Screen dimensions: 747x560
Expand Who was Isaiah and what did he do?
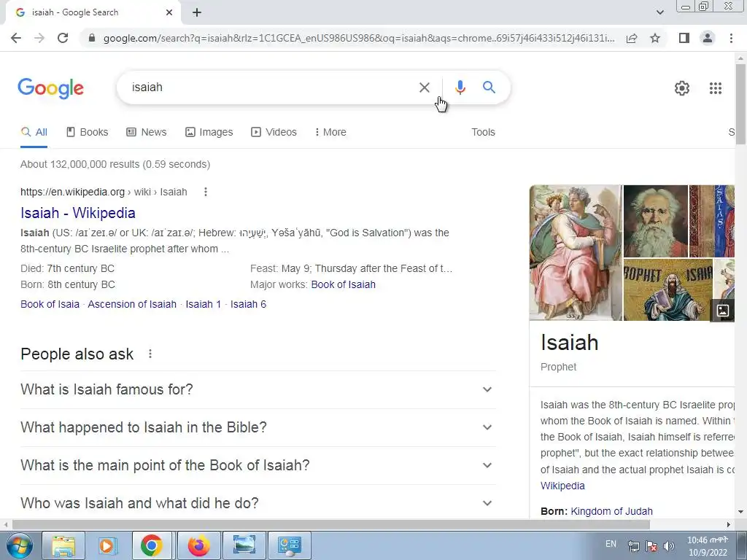(x=258, y=503)
